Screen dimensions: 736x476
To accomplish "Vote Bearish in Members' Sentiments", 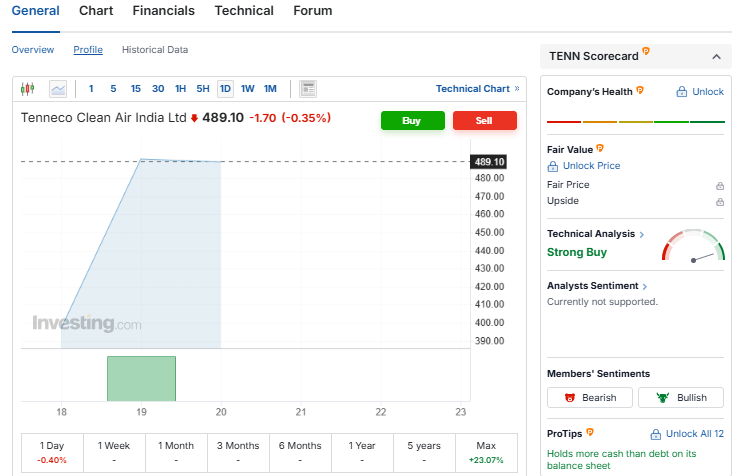I will tap(590, 398).
